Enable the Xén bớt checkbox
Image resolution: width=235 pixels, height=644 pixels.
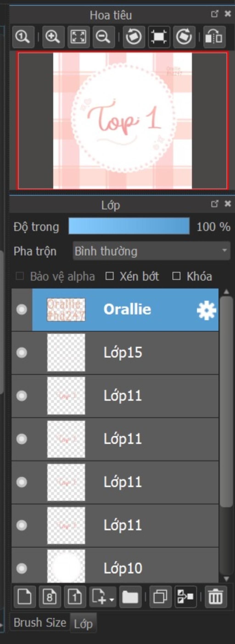click(109, 276)
